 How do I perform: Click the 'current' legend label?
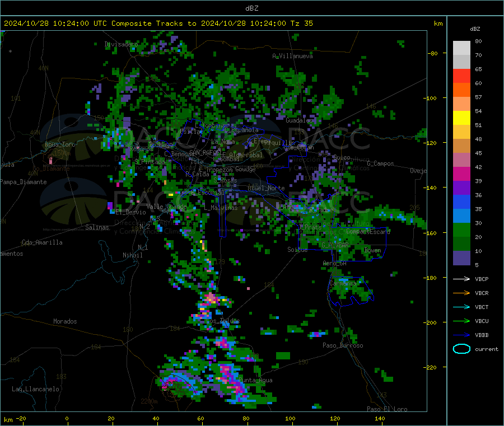point(487,349)
